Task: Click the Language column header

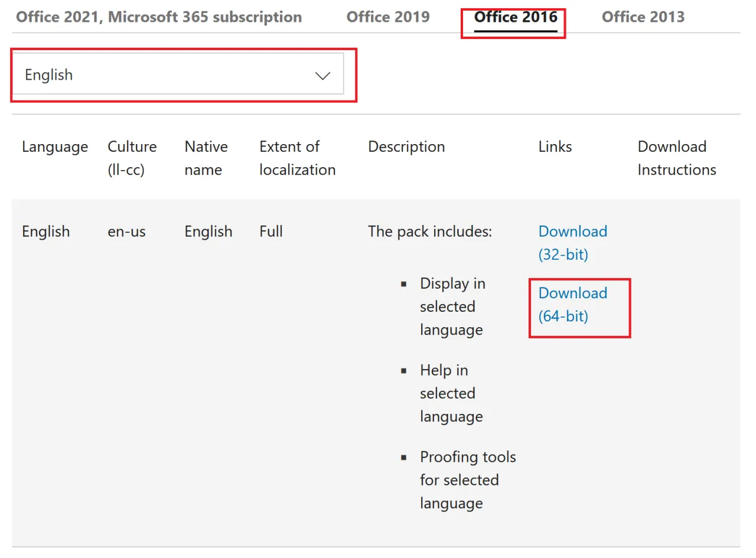Action: (x=55, y=146)
